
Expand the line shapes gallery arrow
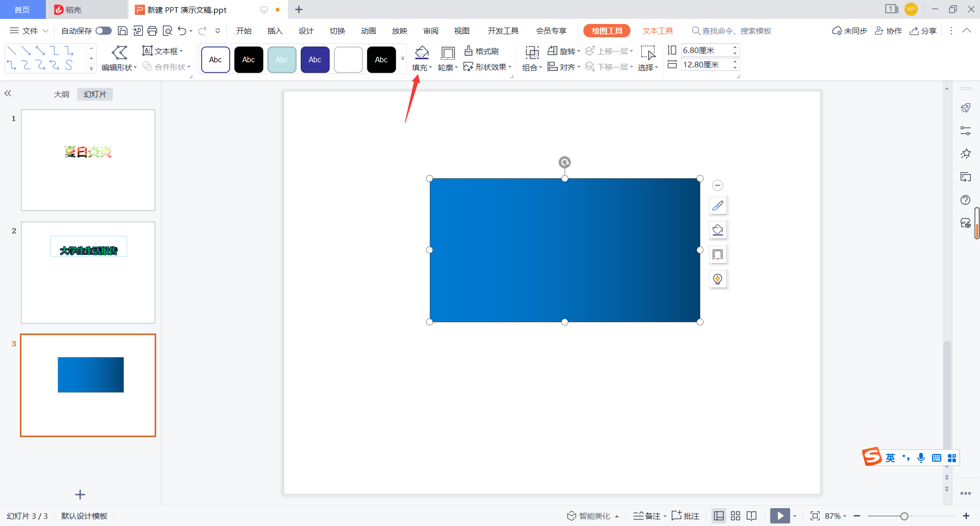[x=91, y=68]
